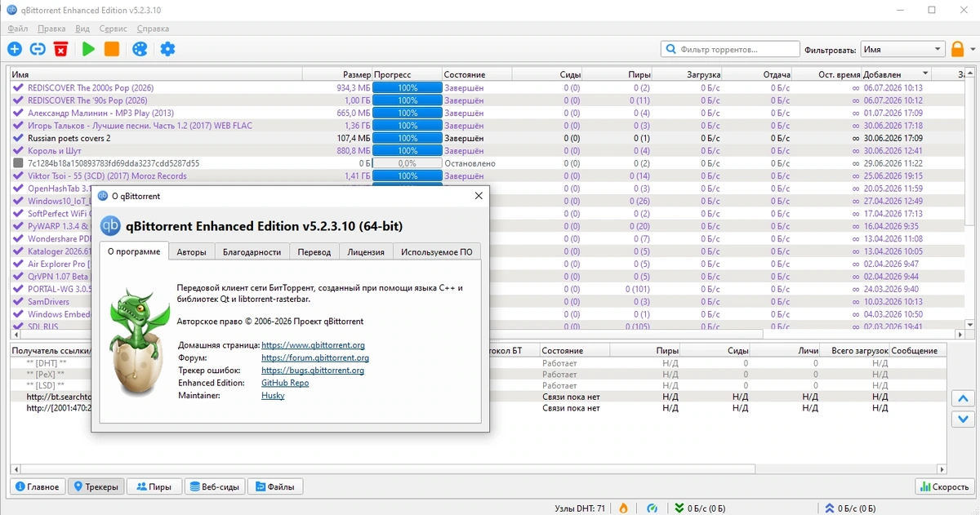Viewport: 980px width, 515px height.
Task: Click the orange Stop torrent square icon
Action: pos(112,49)
